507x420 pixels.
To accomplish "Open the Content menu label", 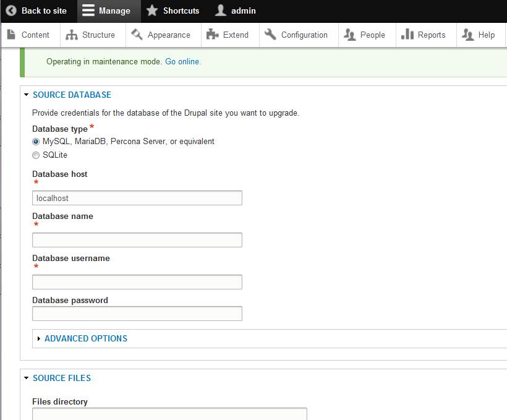I will point(35,35).
